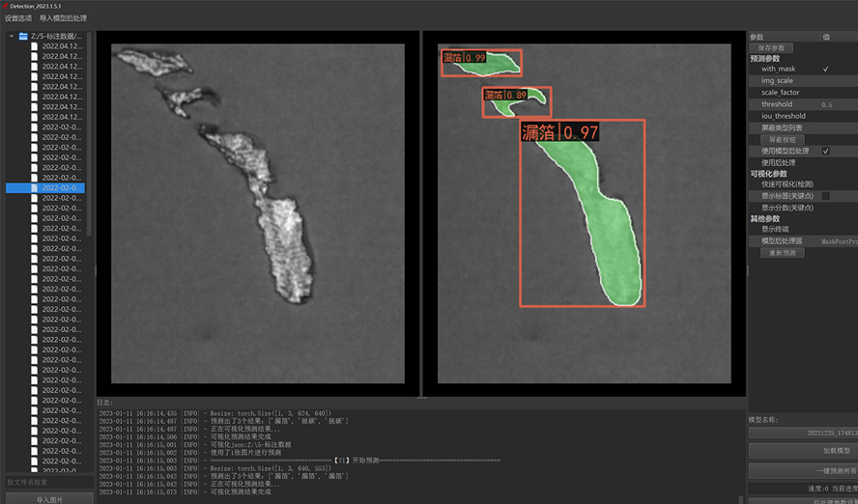Select the 漏箔 0.99 detection label
Image resolution: width=858 pixels, height=504 pixels.
point(465,58)
